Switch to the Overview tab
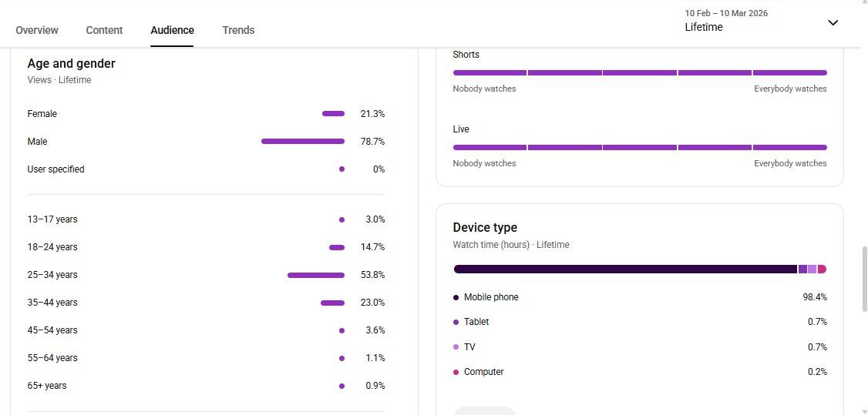This screenshot has height=415, width=868. point(37,30)
